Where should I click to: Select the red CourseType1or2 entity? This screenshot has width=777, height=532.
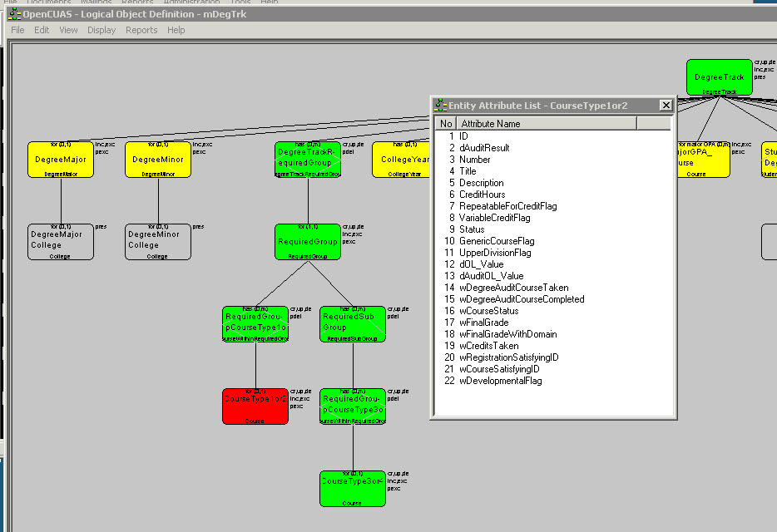point(255,406)
